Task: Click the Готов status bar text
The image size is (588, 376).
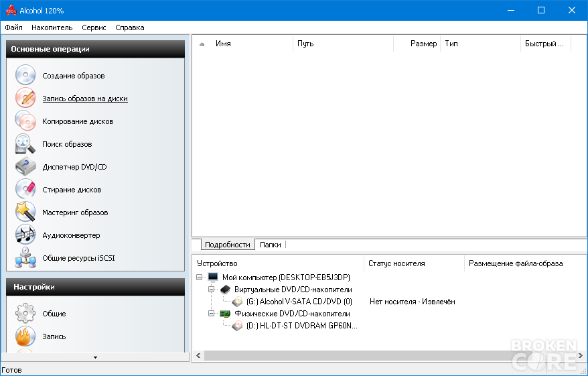Action: pyautogui.click(x=11, y=370)
